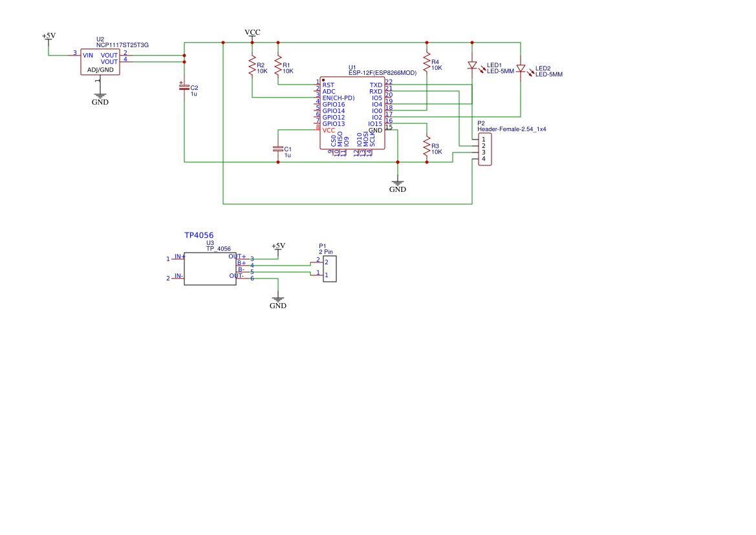Click the TXD pin label
The height and width of the screenshot is (535, 756).
[x=376, y=85]
